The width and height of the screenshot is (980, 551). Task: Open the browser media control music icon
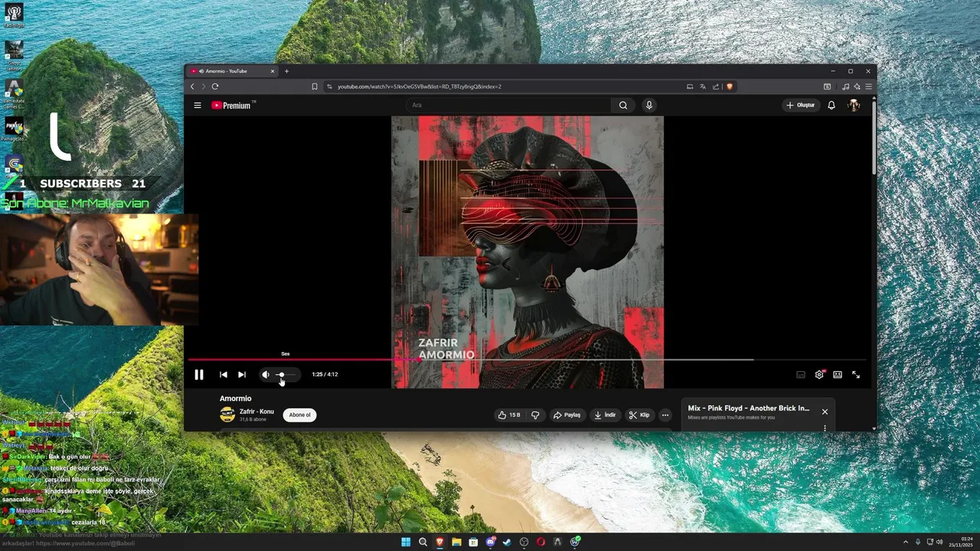point(845,86)
